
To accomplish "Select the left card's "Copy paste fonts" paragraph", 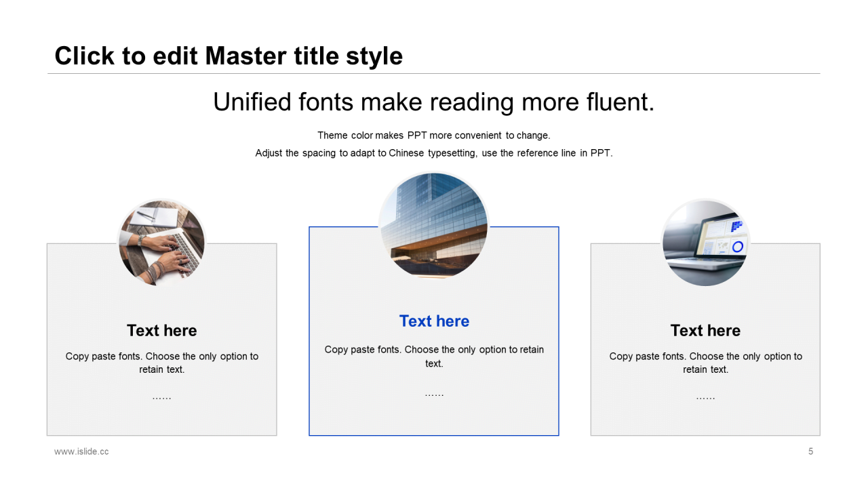I will tap(161, 363).
